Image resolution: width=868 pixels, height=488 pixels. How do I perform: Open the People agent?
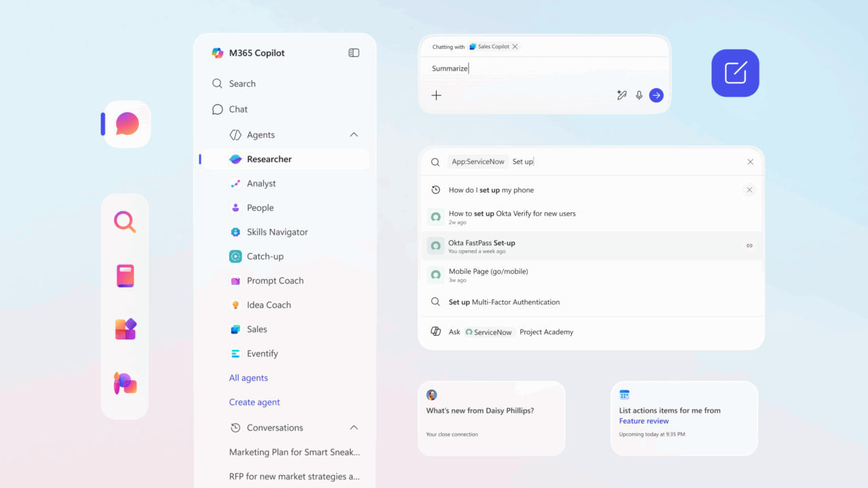260,207
